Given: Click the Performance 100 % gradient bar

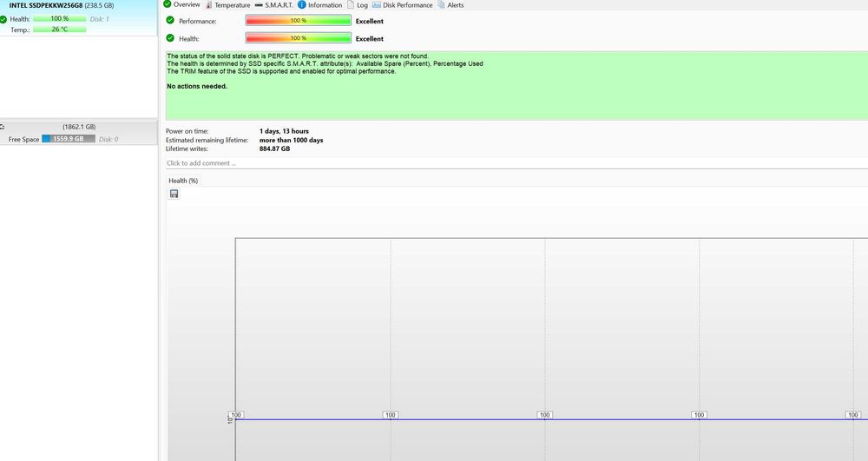Looking at the screenshot, I should (299, 21).
